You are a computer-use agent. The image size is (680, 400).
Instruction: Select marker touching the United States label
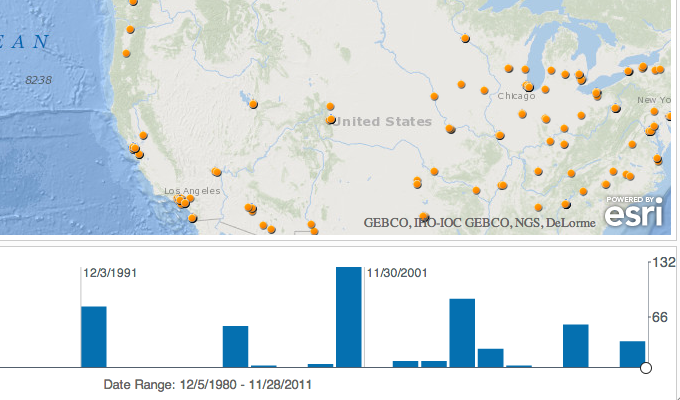(x=331, y=120)
